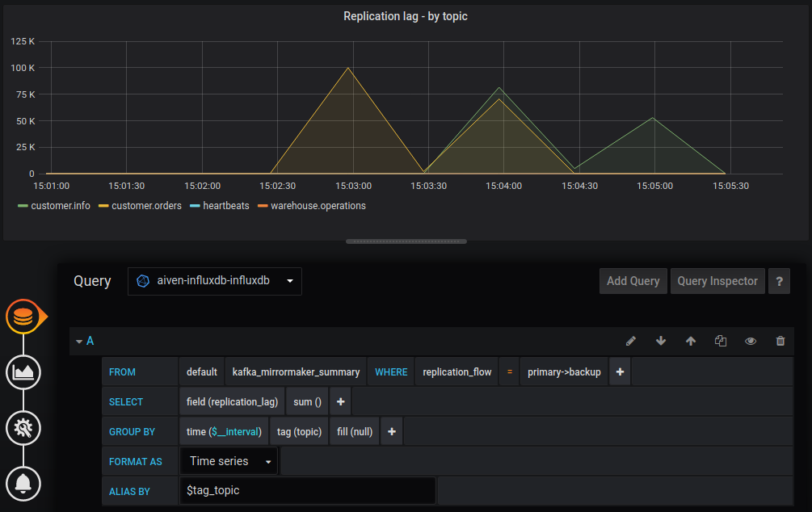The width and height of the screenshot is (812, 512).
Task: Click the Add Query button
Action: (633, 280)
